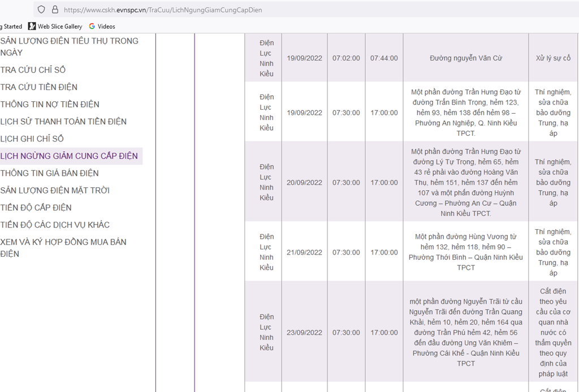Select TRA CỨU CHỈ SỐ menu item
Screen dimensions: 579x392
click(33, 70)
